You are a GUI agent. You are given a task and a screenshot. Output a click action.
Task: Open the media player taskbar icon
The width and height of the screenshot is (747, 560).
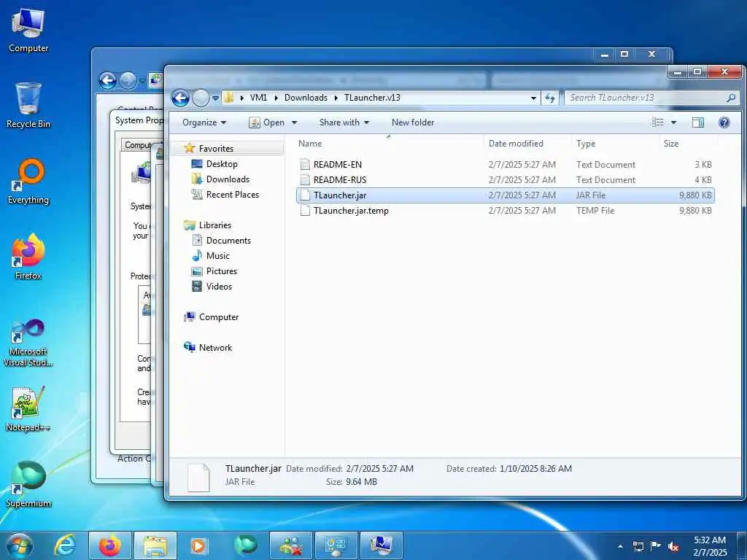click(198, 545)
